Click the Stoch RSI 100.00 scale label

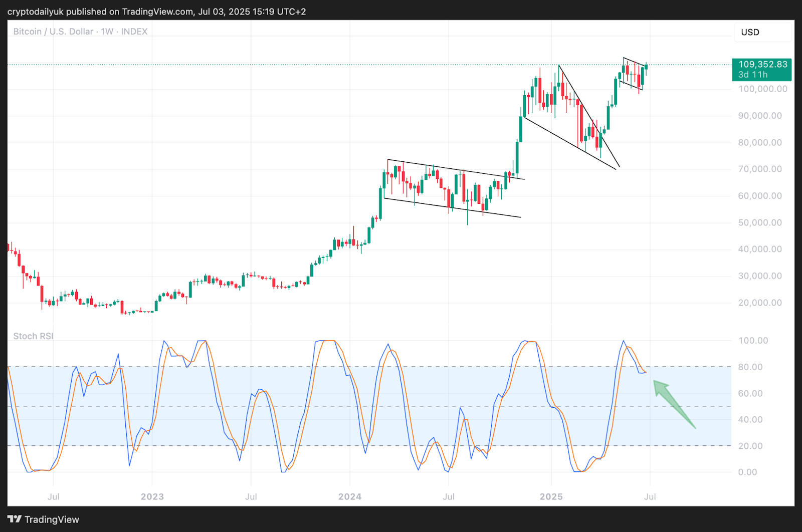tap(753, 341)
